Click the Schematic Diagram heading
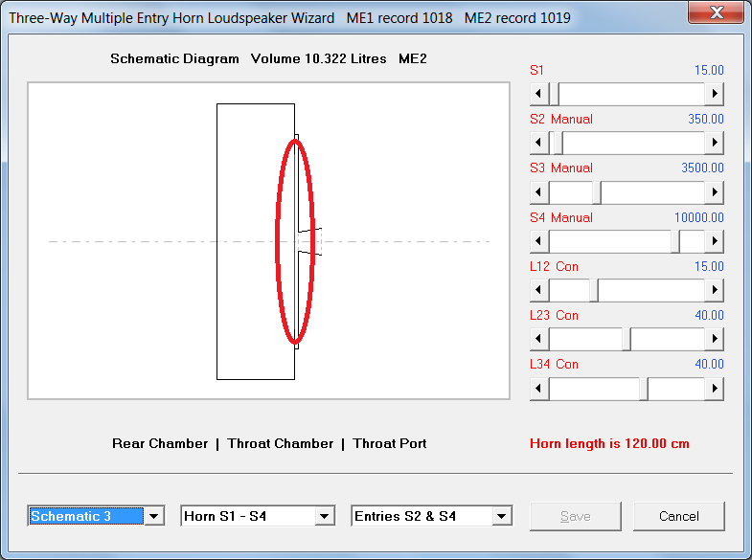This screenshot has height=560, width=752. point(174,59)
